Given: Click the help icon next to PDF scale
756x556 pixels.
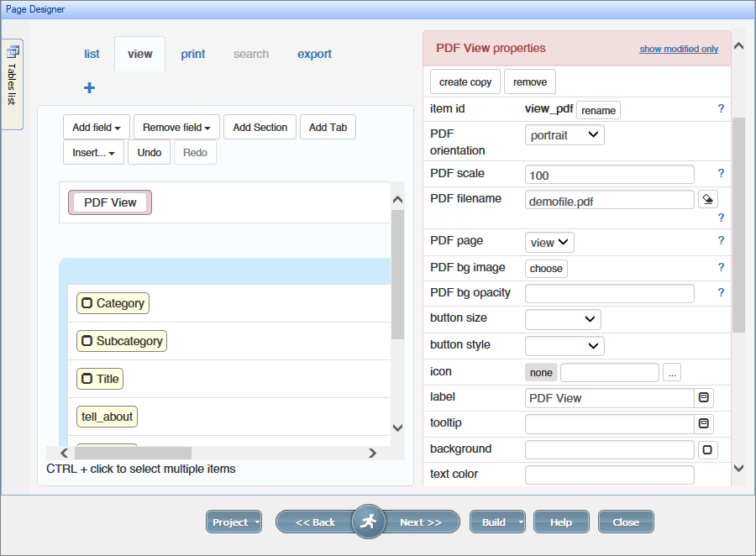Looking at the screenshot, I should point(721,174).
